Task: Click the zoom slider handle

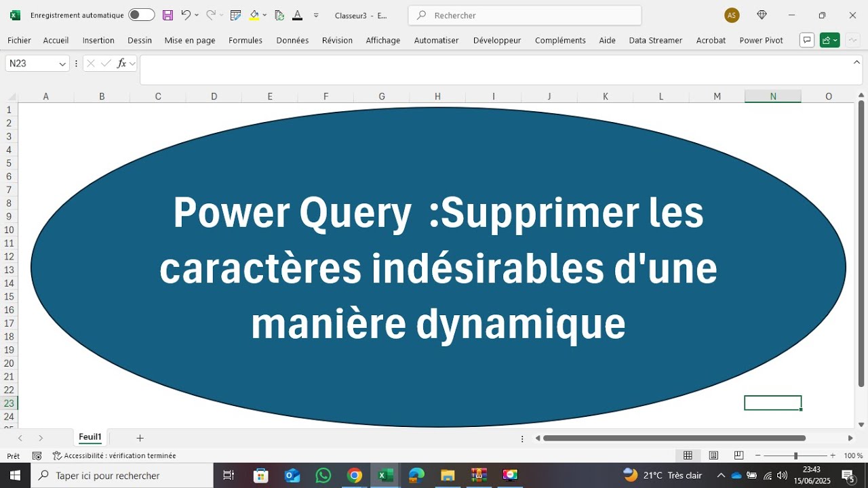Action: [795, 455]
